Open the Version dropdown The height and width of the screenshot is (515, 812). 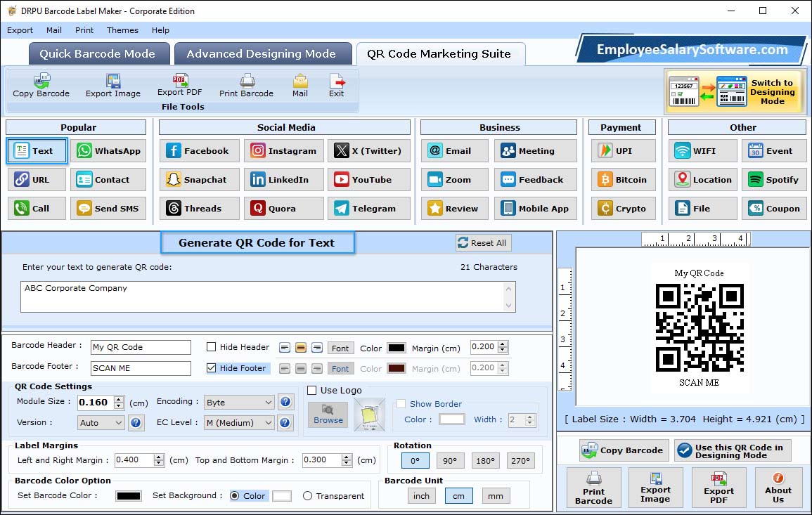pyautogui.click(x=101, y=422)
